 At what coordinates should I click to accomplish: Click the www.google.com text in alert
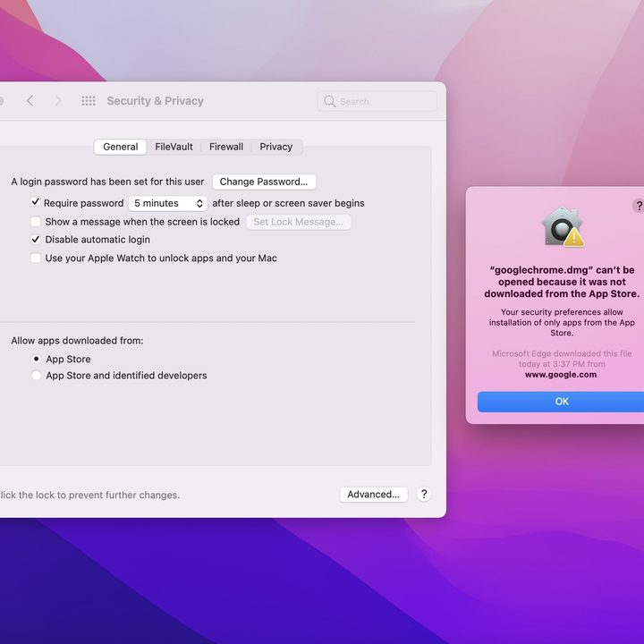click(561, 375)
